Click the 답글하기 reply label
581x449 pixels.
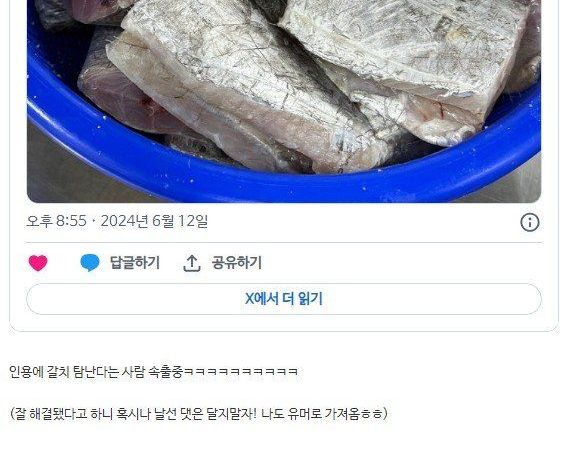point(135,263)
